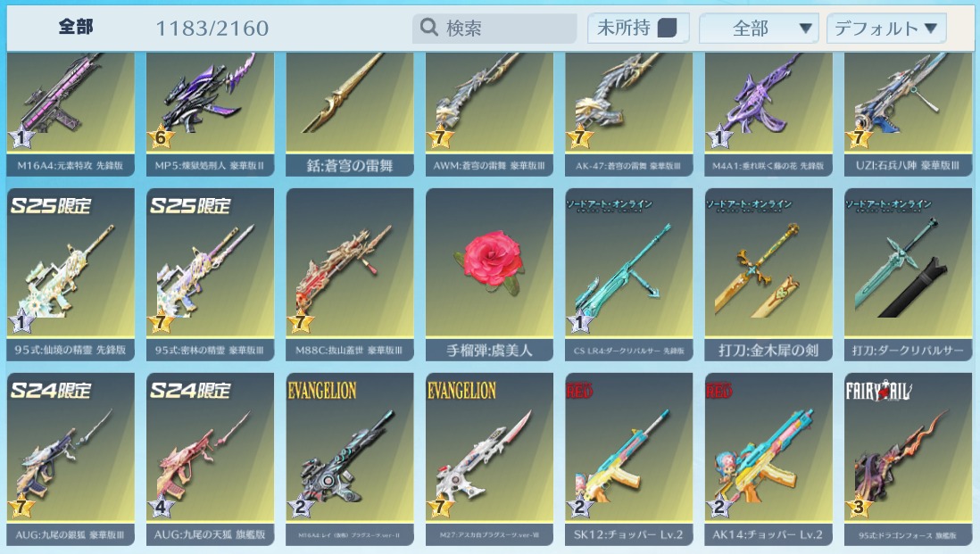Choose the Evangelion M16A4 Rei skin
980x554 pixels.
350,459
